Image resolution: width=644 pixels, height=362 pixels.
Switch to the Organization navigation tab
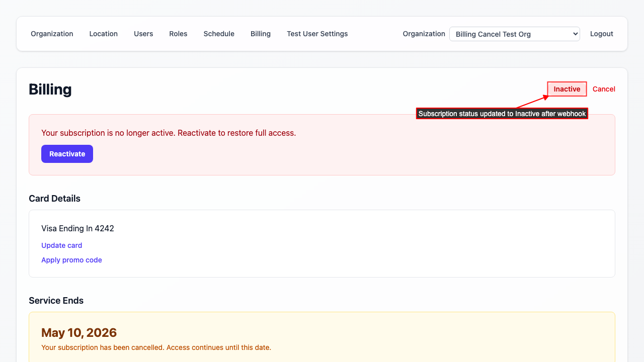tap(52, 34)
